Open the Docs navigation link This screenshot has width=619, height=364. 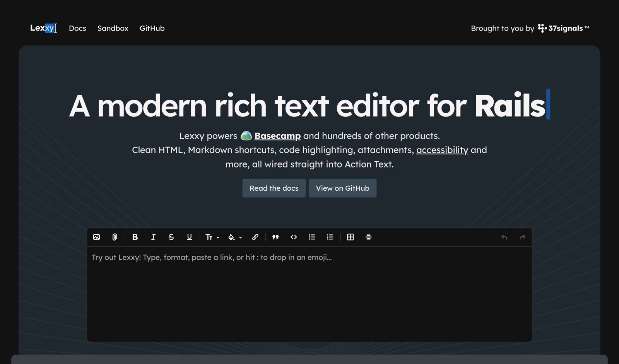77,28
